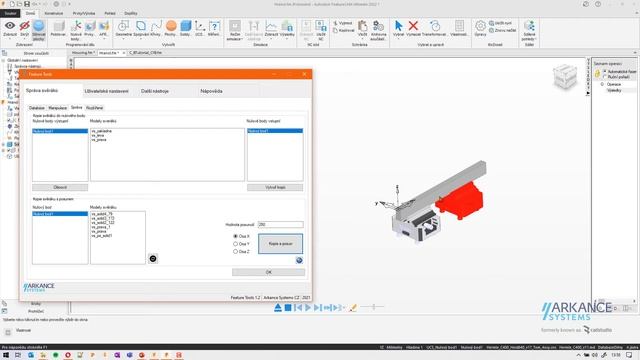Image resolution: width=640 pixels, height=360 pixels.
Task: Click the Polotovar stock icon
Action: click(x=58, y=26)
